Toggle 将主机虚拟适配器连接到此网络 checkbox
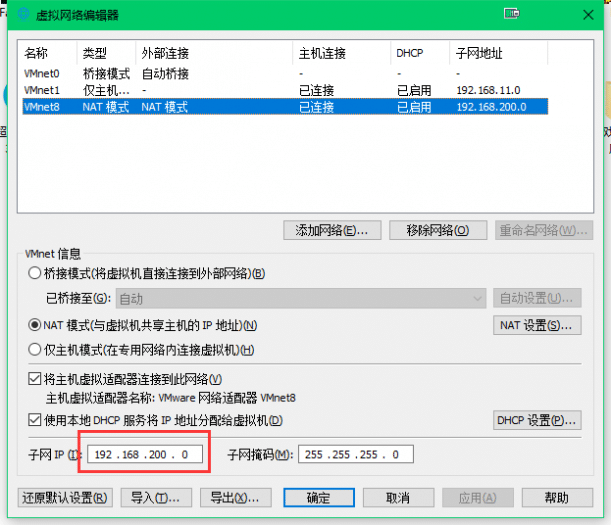Viewport: 611px width, 525px height. click(36, 379)
